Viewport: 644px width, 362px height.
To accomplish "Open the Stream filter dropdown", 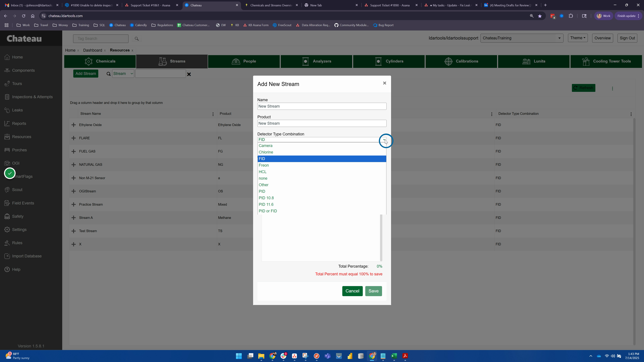I will point(123,74).
